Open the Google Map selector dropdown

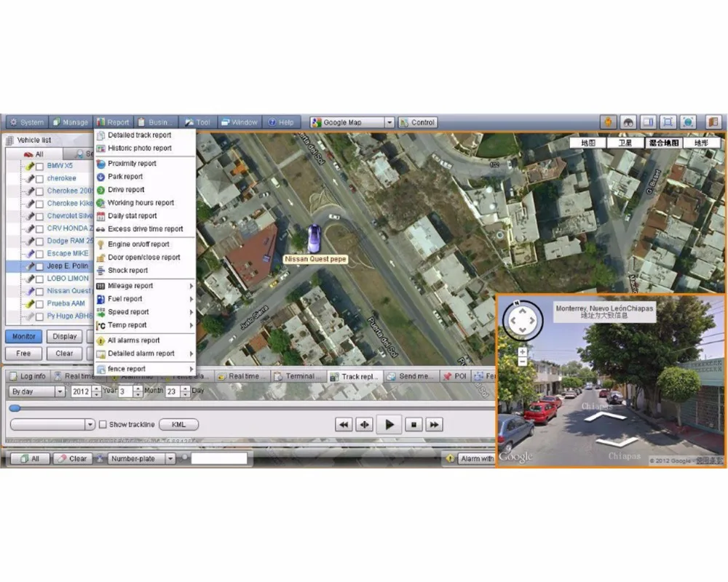click(389, 122)
